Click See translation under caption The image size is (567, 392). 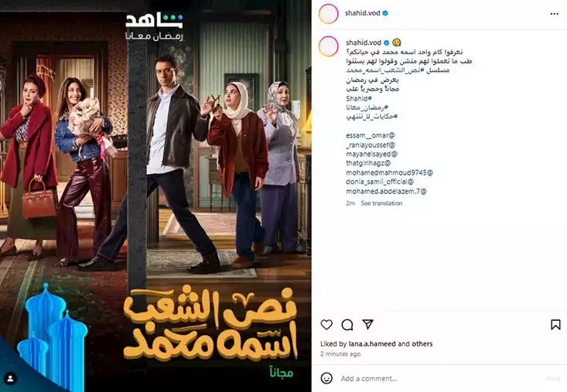(381, 203)
